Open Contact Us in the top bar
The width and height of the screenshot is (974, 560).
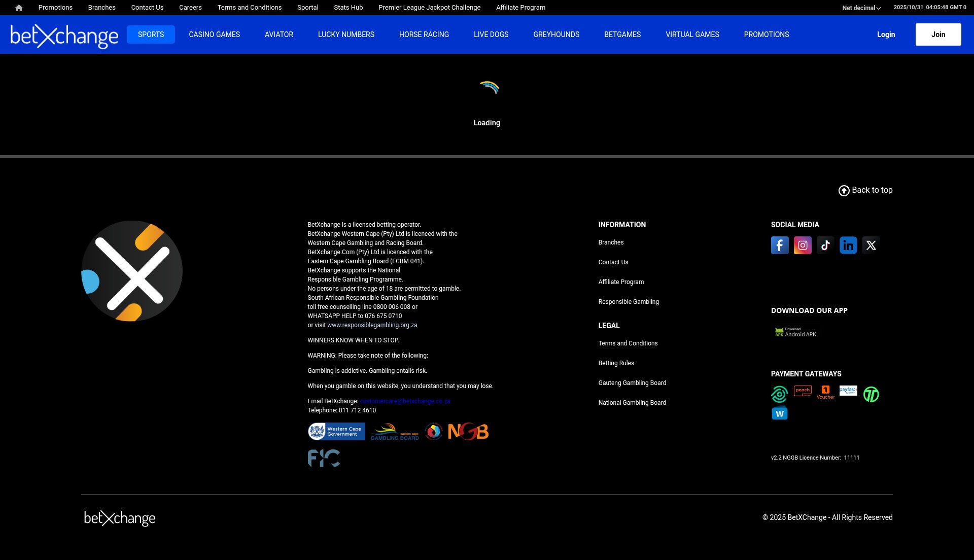coord(147,8)
